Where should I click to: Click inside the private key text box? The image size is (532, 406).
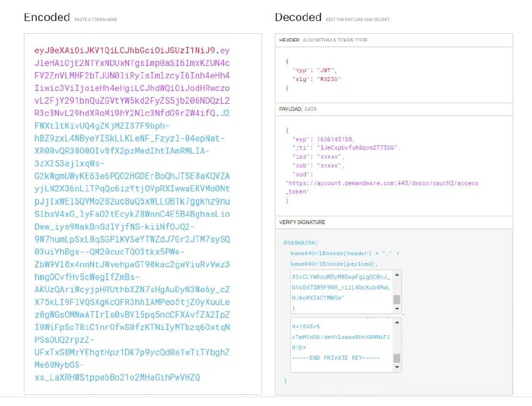342,345
